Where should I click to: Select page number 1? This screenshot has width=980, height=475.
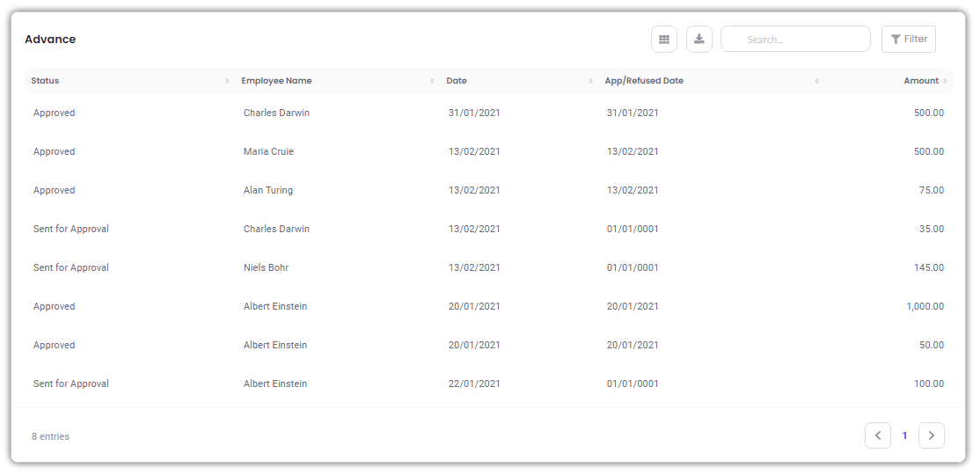pos(904,435)
